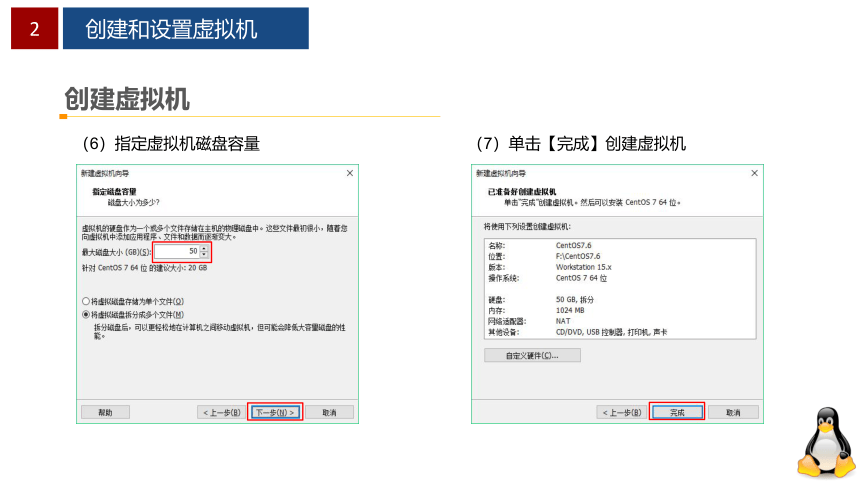Click summary value '1024 MB'
Viewport: 860px width, 484px height.
tap(570, 310)
